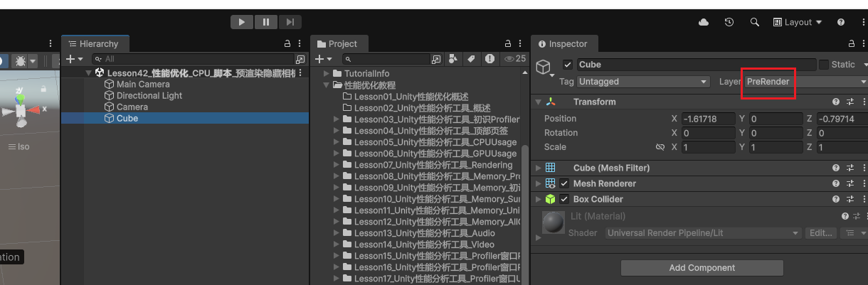Click Search by Label tag icon

pos(471,59)
